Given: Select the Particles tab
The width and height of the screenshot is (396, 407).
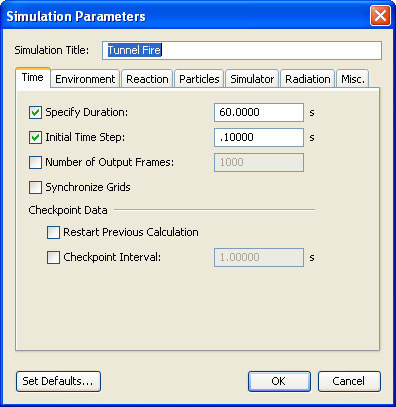Looking at the screenshot, I should (x=199, y=79).
